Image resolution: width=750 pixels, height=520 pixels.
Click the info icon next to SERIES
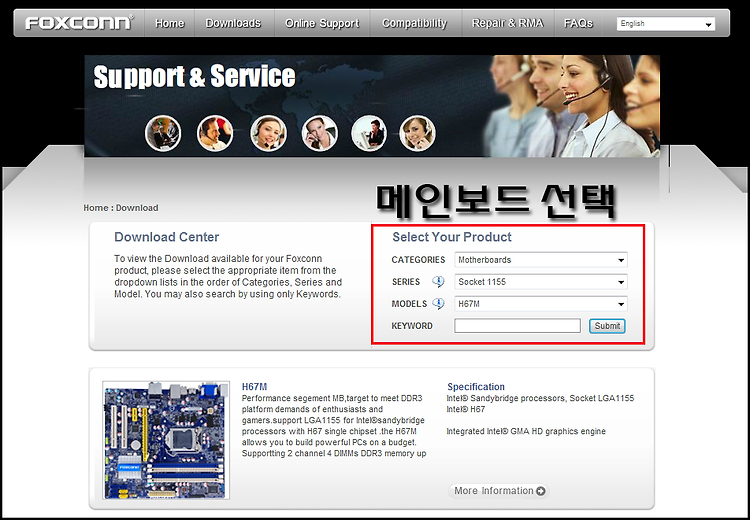[x=438, y=281]
